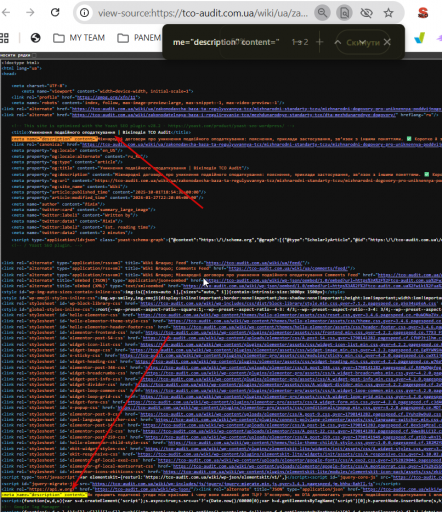Open the zoom magnifier icon in address bar

322,13
